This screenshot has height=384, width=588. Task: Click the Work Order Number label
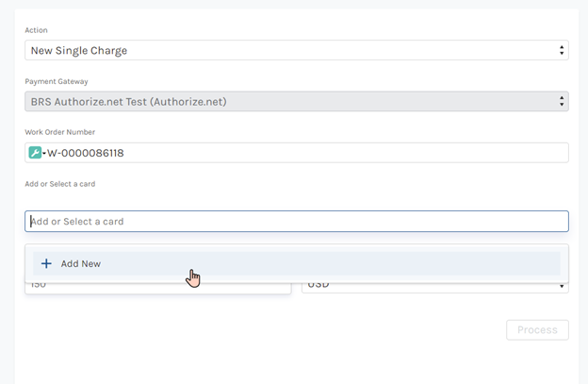[x=59, y=132]
